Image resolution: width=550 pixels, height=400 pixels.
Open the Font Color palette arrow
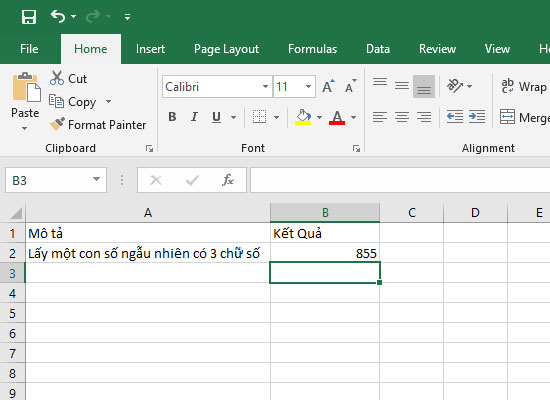pyautogui.click(x=354, y=117)
